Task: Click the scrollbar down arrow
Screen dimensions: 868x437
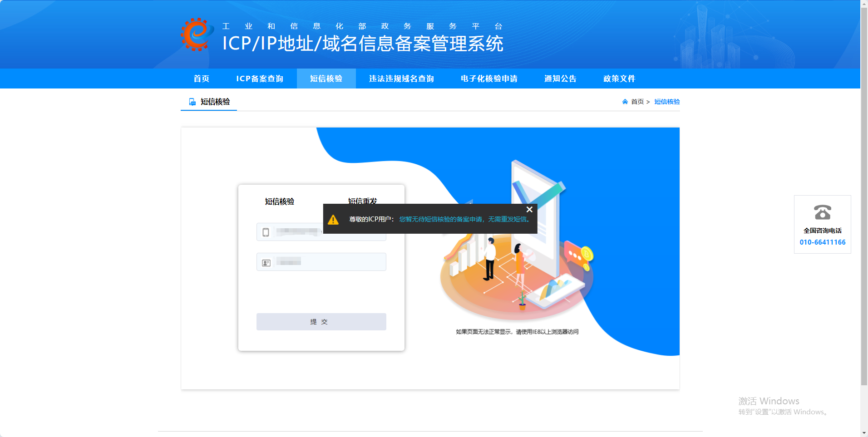Action: (x=864, y=433)
